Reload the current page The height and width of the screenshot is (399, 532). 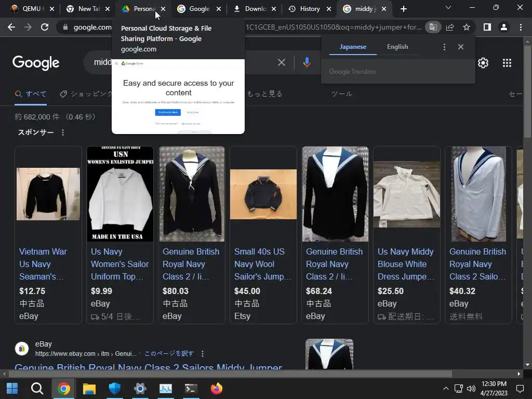click(45, 27)
